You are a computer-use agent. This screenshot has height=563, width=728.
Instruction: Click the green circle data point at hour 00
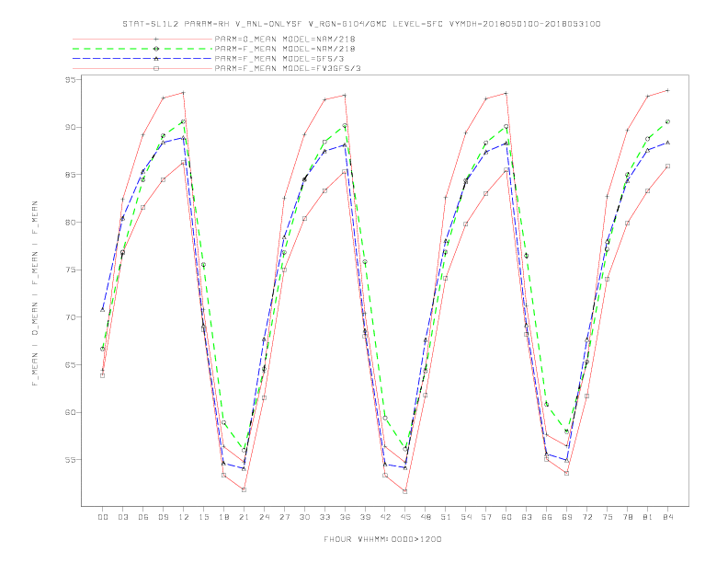(x=103, y=349)
